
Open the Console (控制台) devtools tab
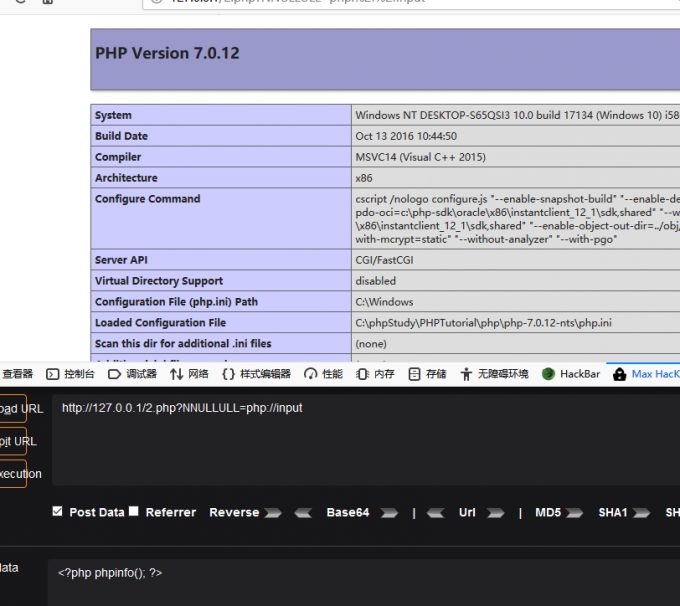pyautogui.click(x=70, y=374)
